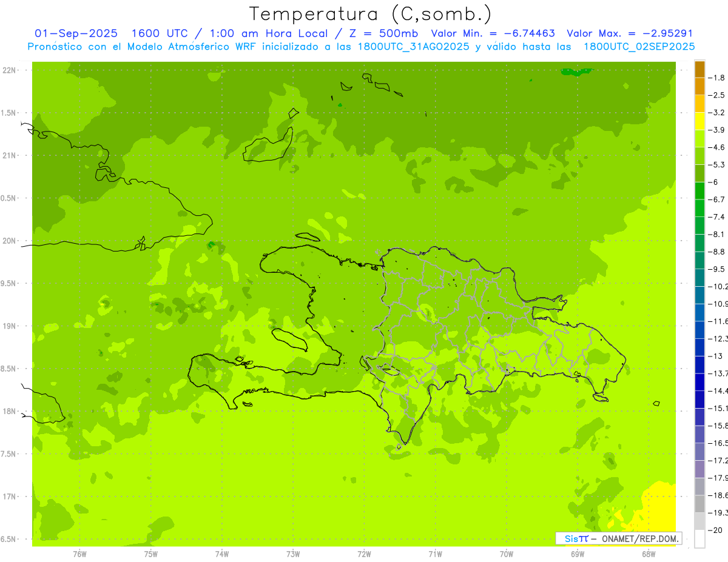Pick the orange band between -1.8 and -2.5

699,86
